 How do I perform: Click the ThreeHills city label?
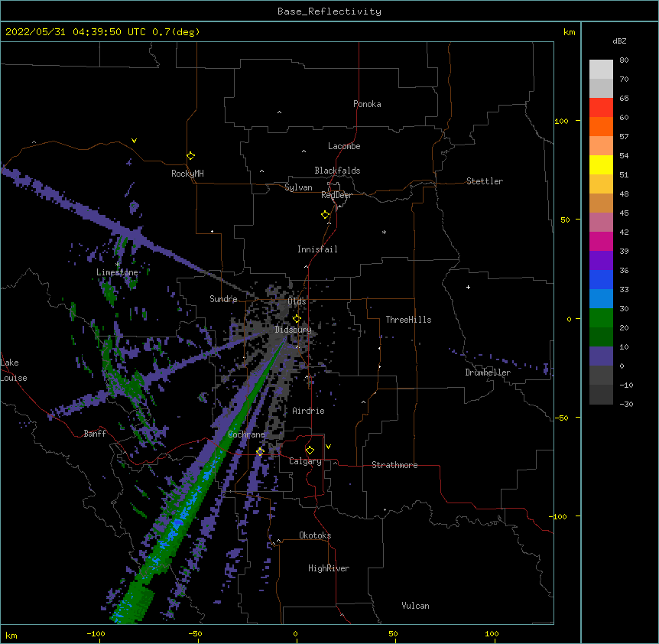(x=408, y=320)
